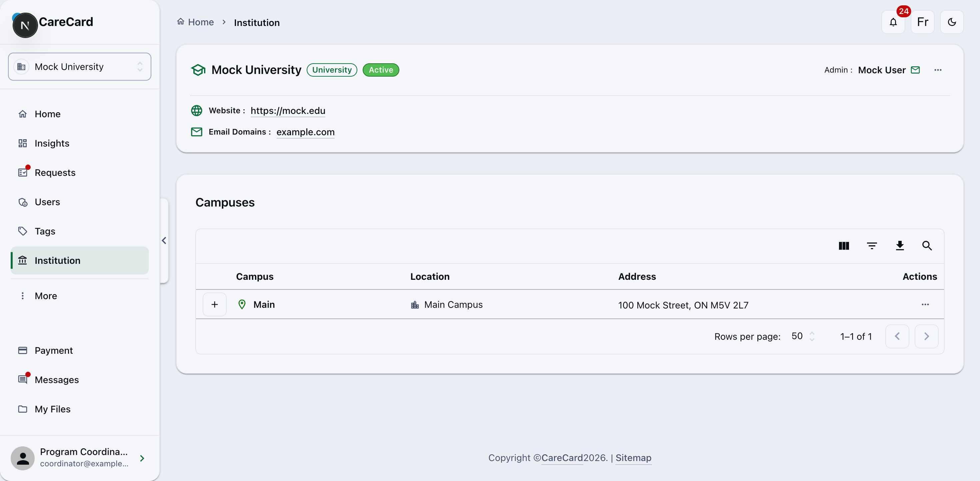Open Tags in sidebar

coord(80,231)
